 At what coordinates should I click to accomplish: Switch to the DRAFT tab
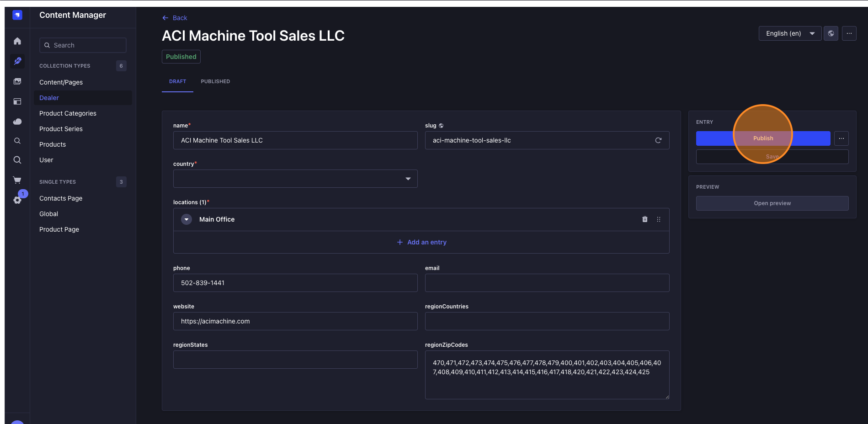pos(178,81)
